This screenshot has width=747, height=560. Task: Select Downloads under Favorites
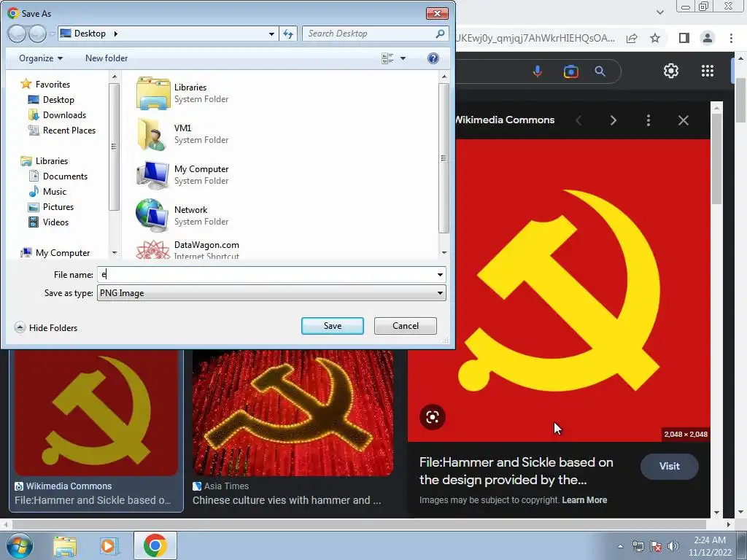57,114
